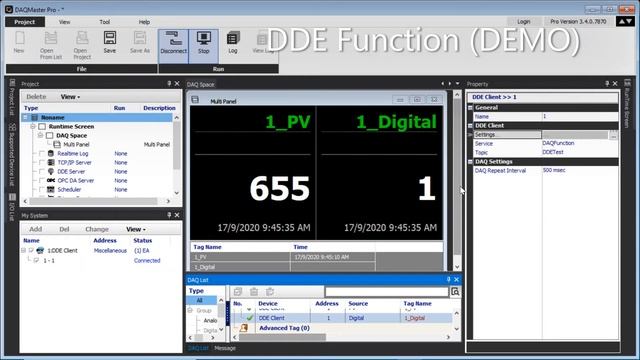Toggle the OPC DA Server checkbox
The width and height of the screenshot is (640, 360).
[x=42, y=180]
